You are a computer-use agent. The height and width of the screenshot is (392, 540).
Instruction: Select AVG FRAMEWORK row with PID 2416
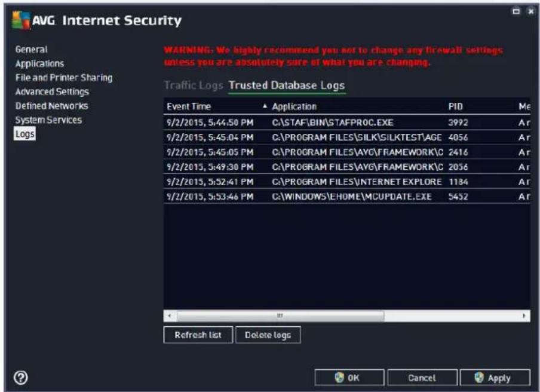[x=346, y=152]
